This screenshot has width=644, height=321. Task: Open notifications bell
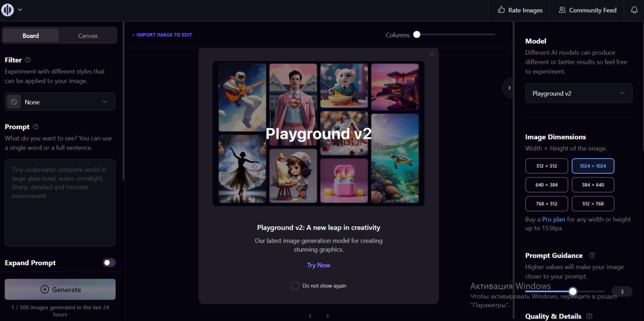click(634, 10)
